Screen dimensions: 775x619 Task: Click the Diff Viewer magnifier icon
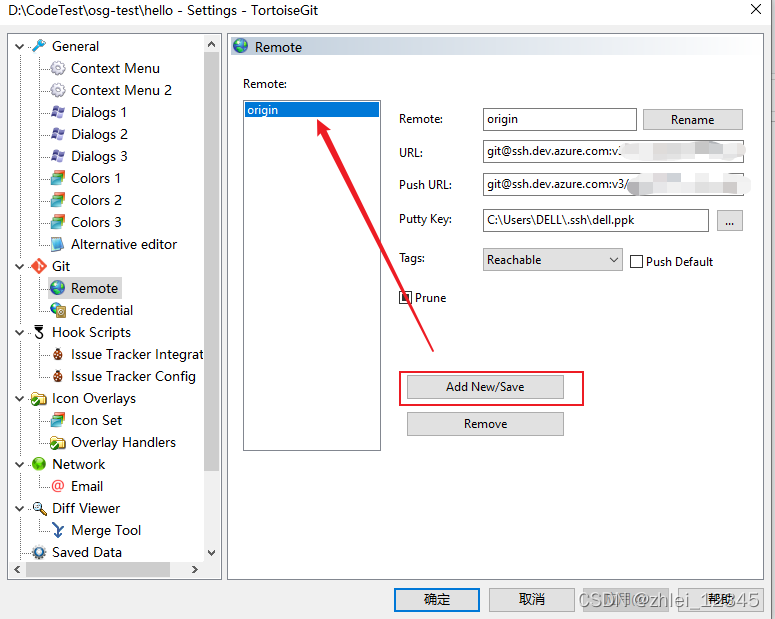(39, 508)
